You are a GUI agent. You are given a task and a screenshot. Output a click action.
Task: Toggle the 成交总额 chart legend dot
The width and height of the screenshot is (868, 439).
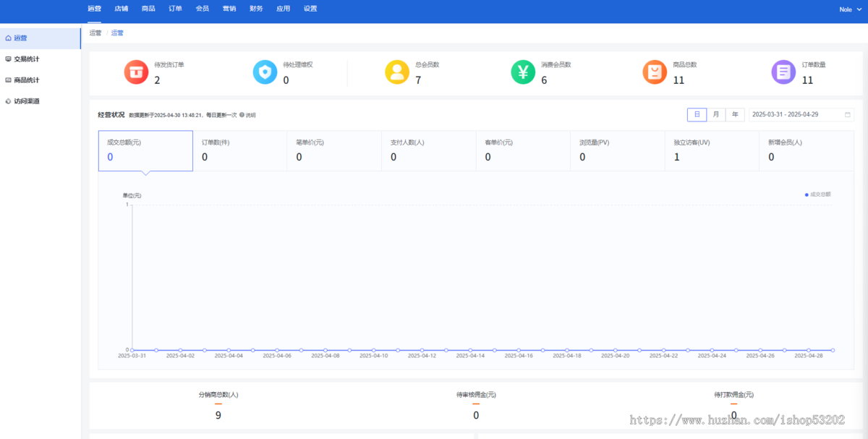pos(807,195)
